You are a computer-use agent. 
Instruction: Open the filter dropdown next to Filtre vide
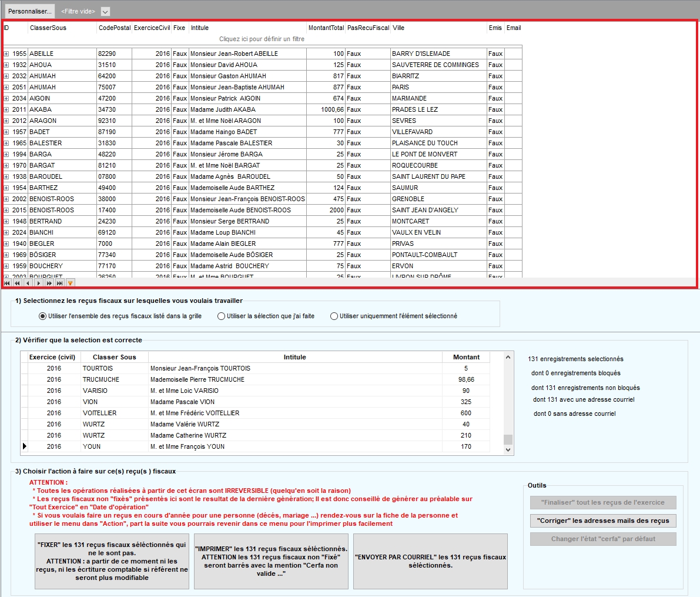click(105, 12)
